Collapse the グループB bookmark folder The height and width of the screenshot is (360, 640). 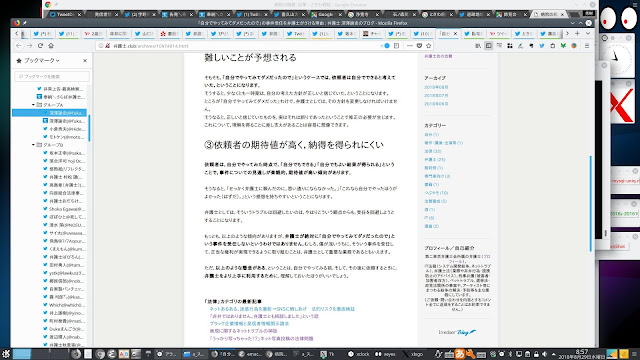(33, 145)
